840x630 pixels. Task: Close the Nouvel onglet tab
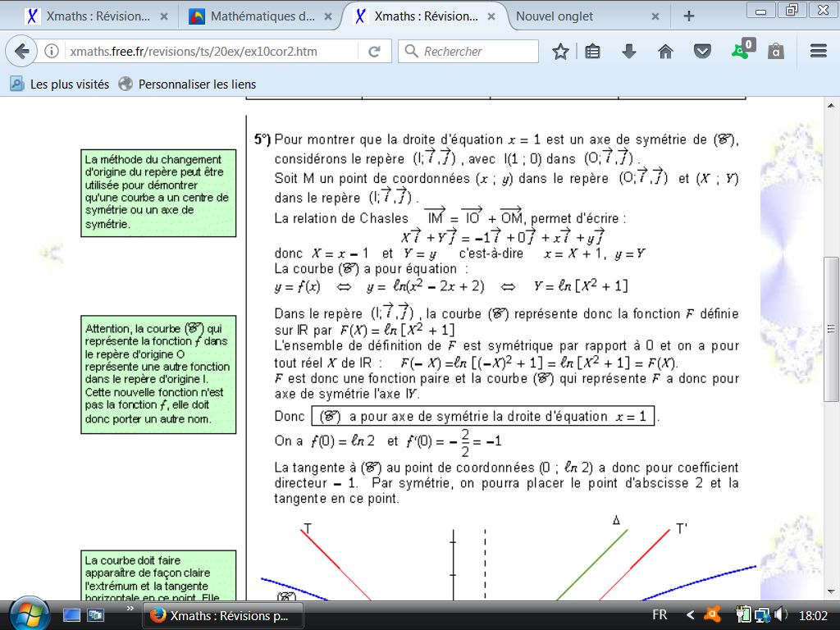(x=655, y=16)
